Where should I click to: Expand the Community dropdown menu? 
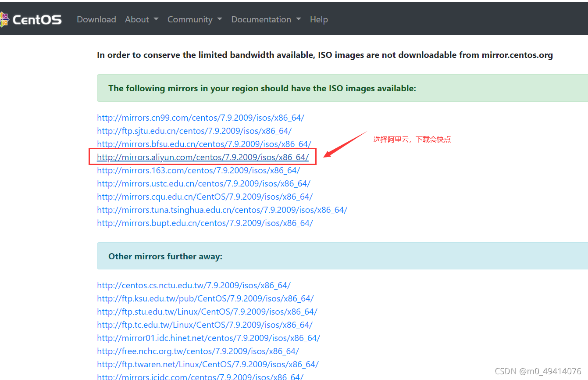[195, 19]
